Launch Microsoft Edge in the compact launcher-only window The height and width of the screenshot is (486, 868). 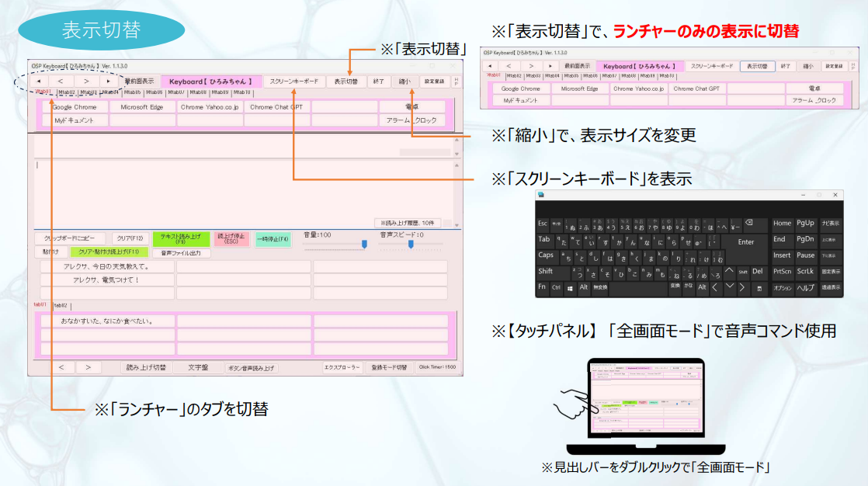click(x=580, y=89)
